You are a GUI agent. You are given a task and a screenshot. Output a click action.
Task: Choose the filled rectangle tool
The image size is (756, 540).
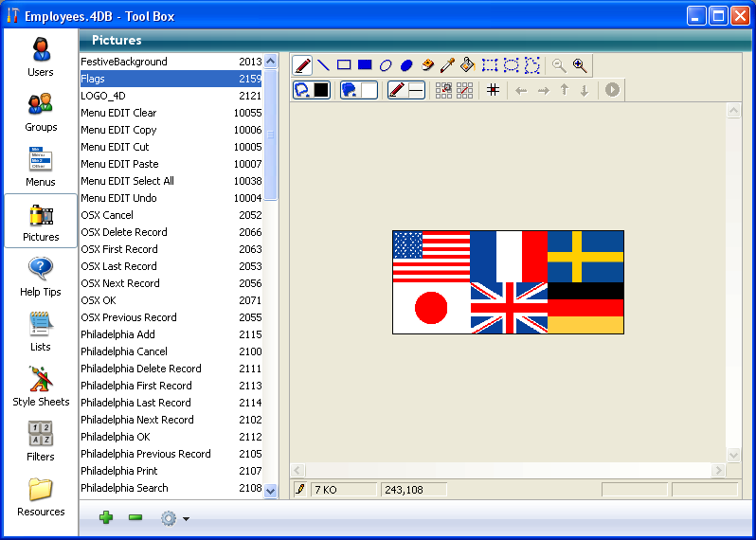click(365, 65)
